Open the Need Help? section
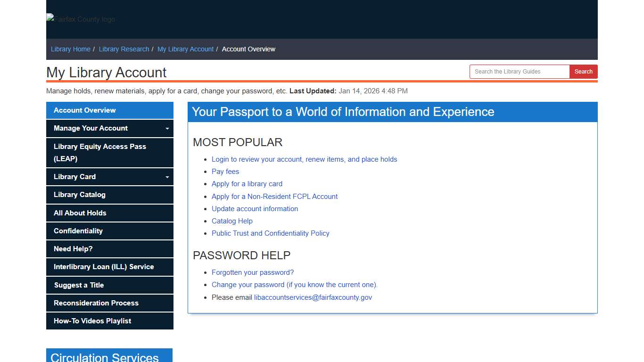 72,249
